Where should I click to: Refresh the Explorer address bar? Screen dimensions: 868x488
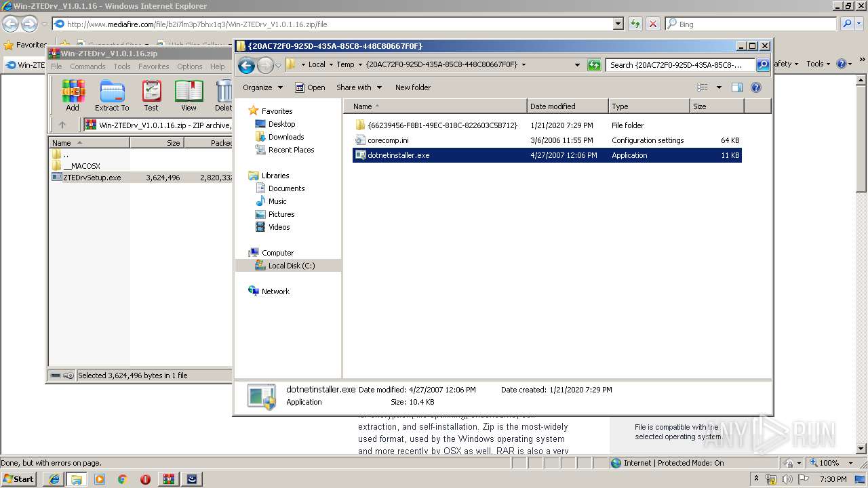[594, 65]
